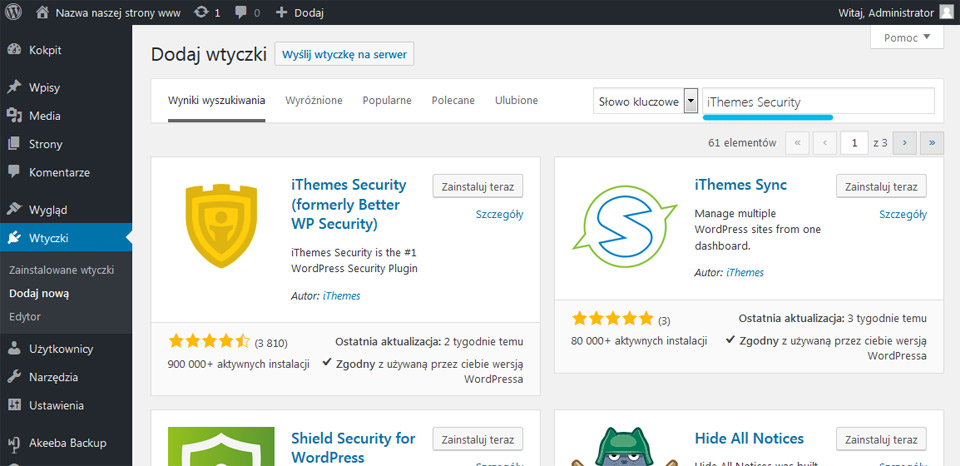The height and width of the screenshot is (466, 960).
Task: Open the comments bubble icon
Action: [x=239, y=12]
